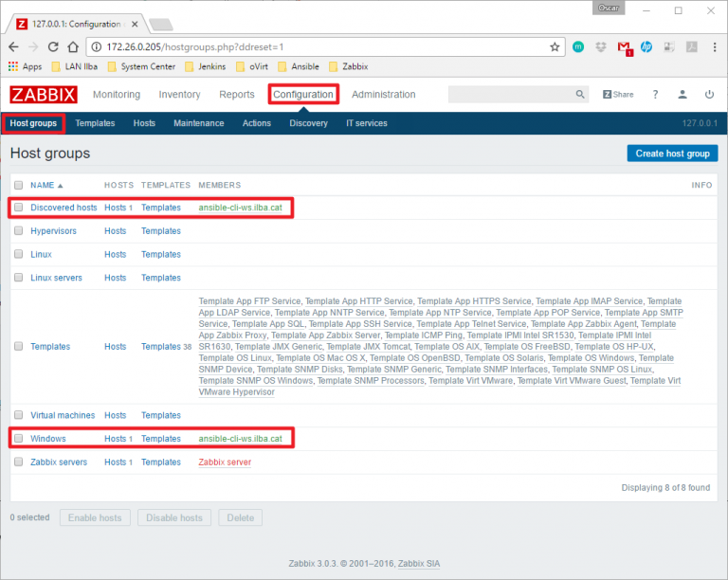Open the Ansible bookmark folder

pyautogui.click(x=299, y=67)
